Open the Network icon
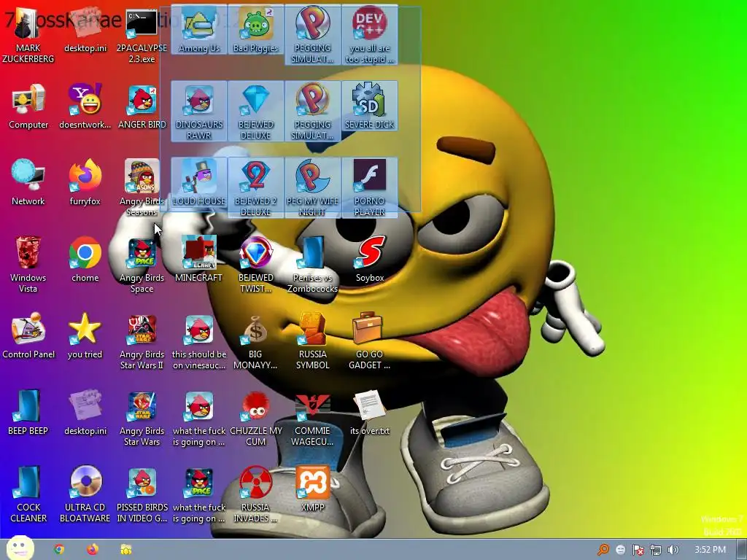 pos(28,182)
